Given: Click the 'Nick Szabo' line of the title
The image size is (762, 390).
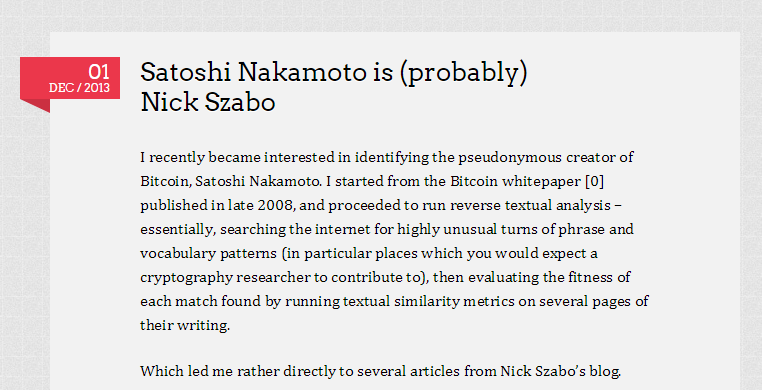Looking at the screenshot, I should click(x=208, y=102).
